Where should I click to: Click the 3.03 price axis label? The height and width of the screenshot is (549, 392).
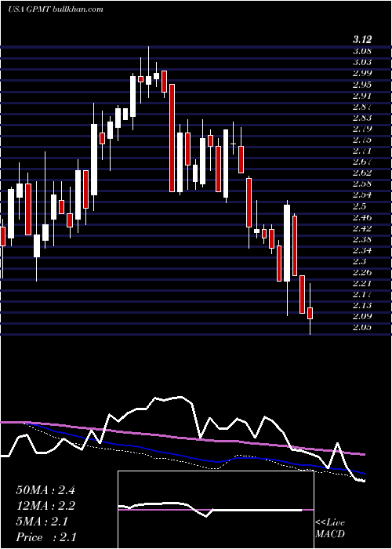coord(362,62)
